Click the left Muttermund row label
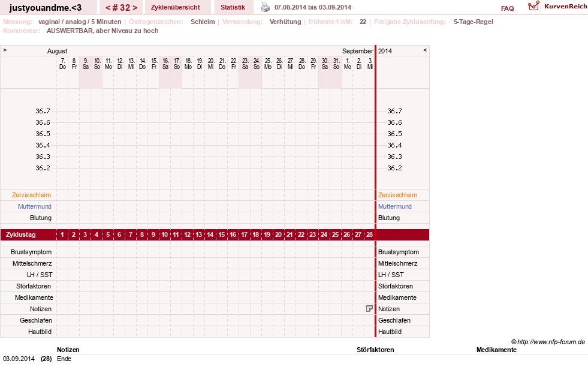This screenshot has height=373, width=588. [x=35, y=206]
